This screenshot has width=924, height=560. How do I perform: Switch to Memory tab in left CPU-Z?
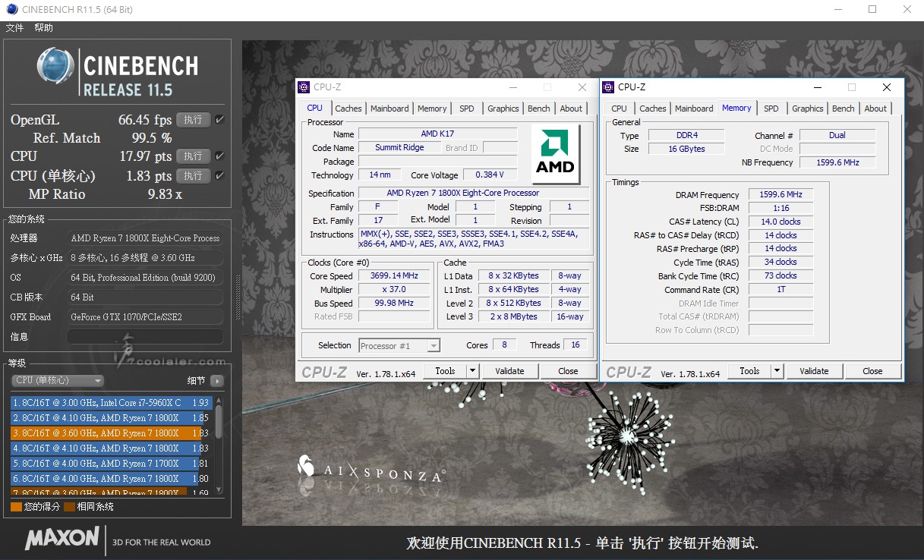[x=432, y=109]
